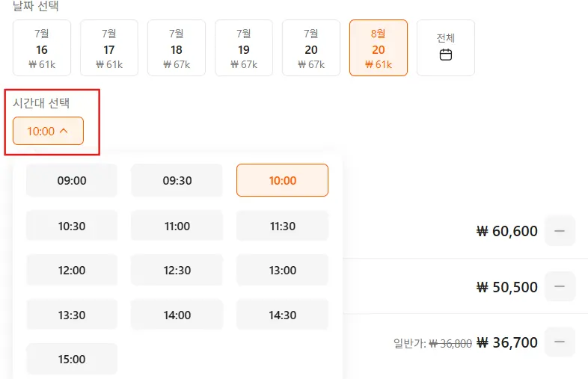This screenshot has height=379, width=588.
Task: Pick the 11:00 time slot
Action: click(x=177, y=226)
